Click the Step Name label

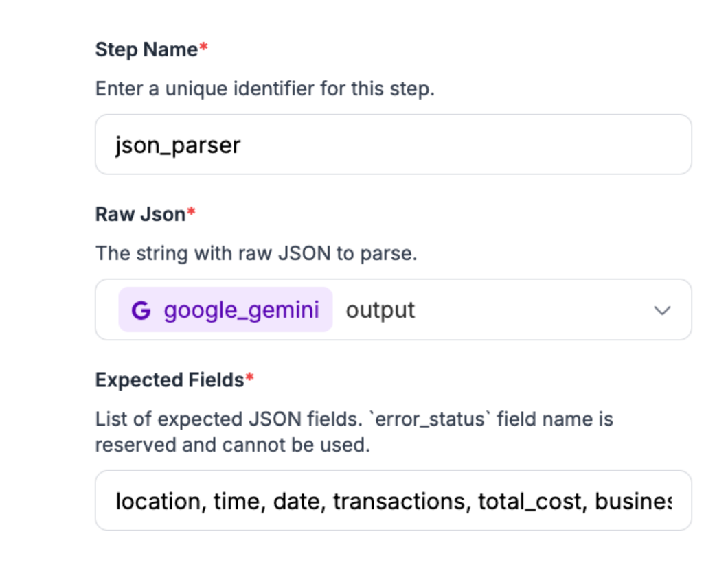click(146, 49)
